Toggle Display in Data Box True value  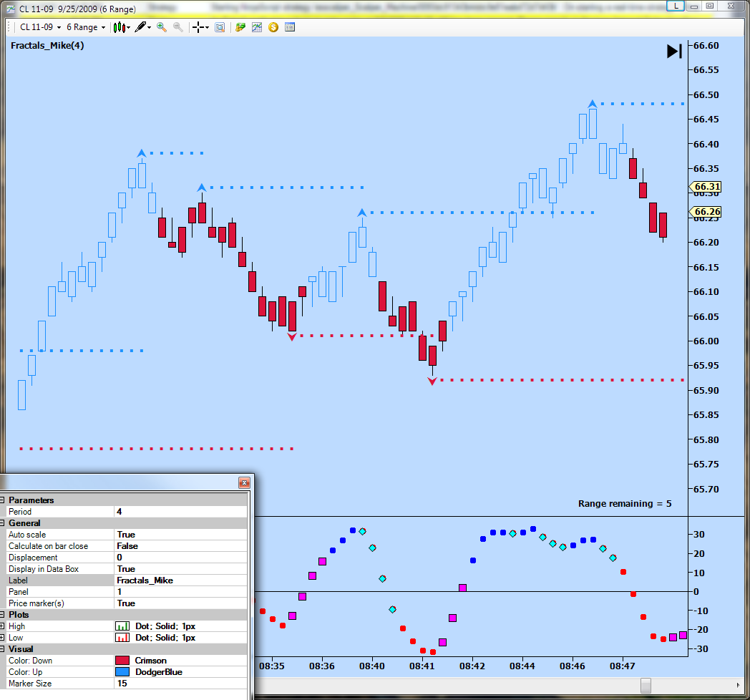click(x=181, y=569)
